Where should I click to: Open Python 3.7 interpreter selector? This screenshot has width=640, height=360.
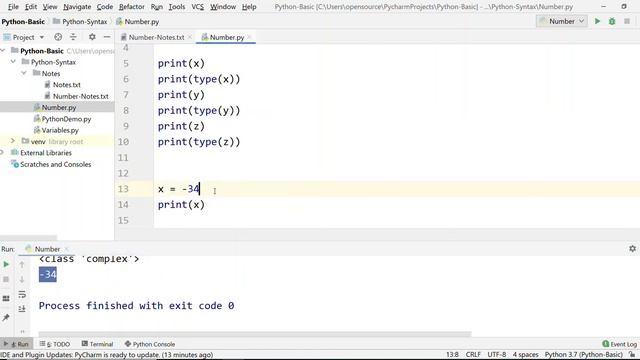click(x=583, y=354)
